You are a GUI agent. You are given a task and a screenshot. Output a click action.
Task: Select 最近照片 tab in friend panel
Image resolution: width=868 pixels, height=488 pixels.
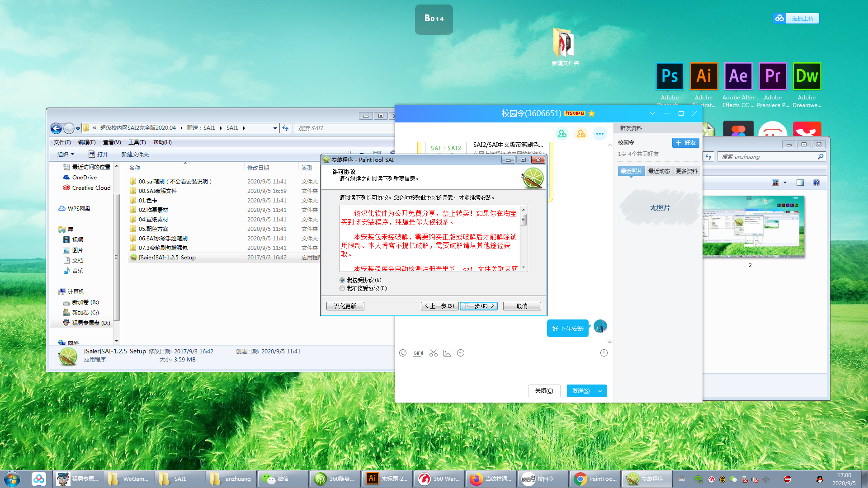pos(631,171)
